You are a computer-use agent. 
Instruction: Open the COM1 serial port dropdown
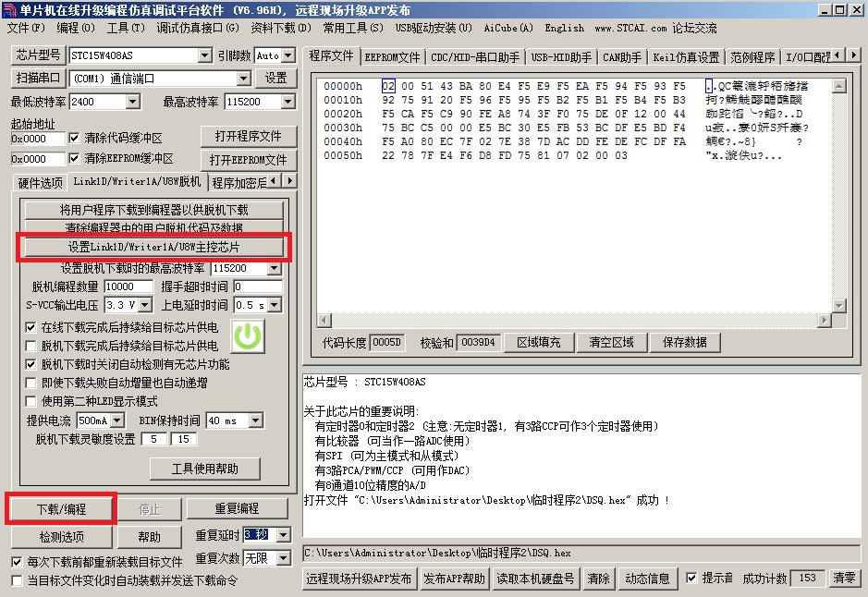coord(243,79)
